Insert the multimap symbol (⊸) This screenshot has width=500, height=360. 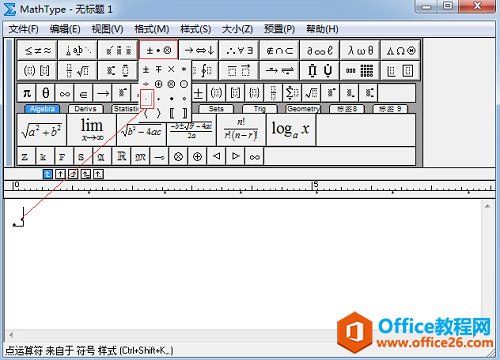click(x=160, y=156)
